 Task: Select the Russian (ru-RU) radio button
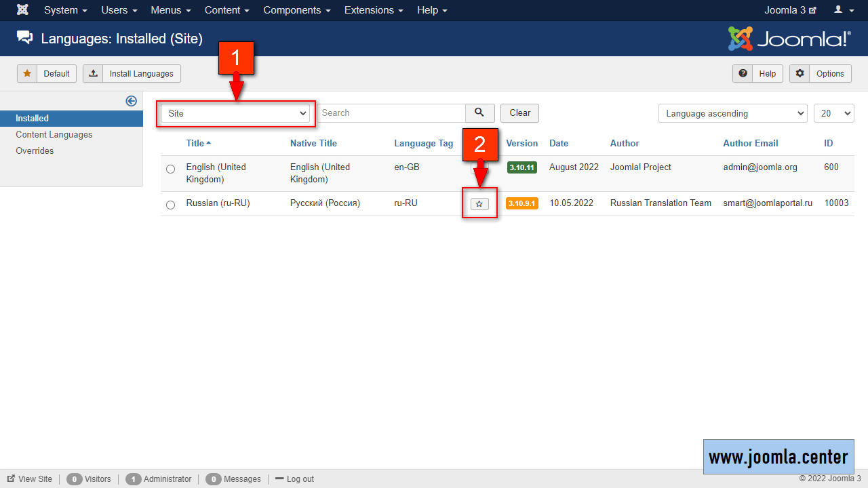point(170,205)
